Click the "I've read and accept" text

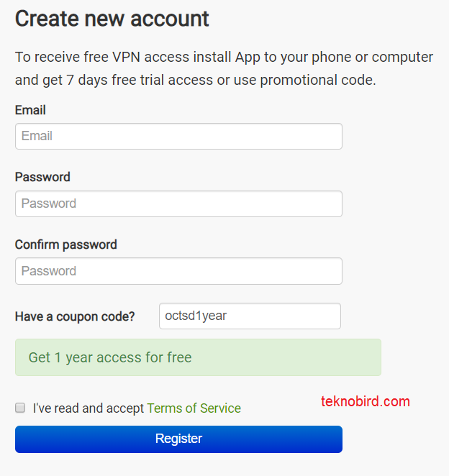click(89, 408)
